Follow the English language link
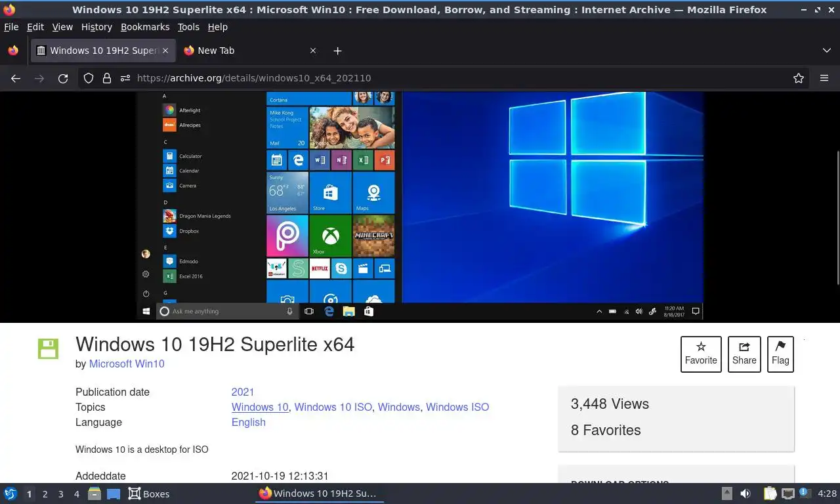Viewport: 840px width, 504px height. pyautogui.click(x=249, y=422)
